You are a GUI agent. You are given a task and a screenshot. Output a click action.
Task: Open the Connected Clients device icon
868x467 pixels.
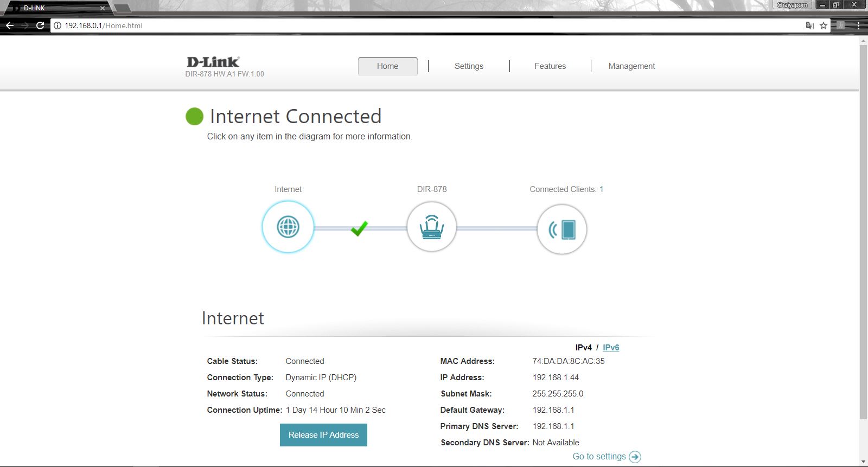(x=561, y=229)
